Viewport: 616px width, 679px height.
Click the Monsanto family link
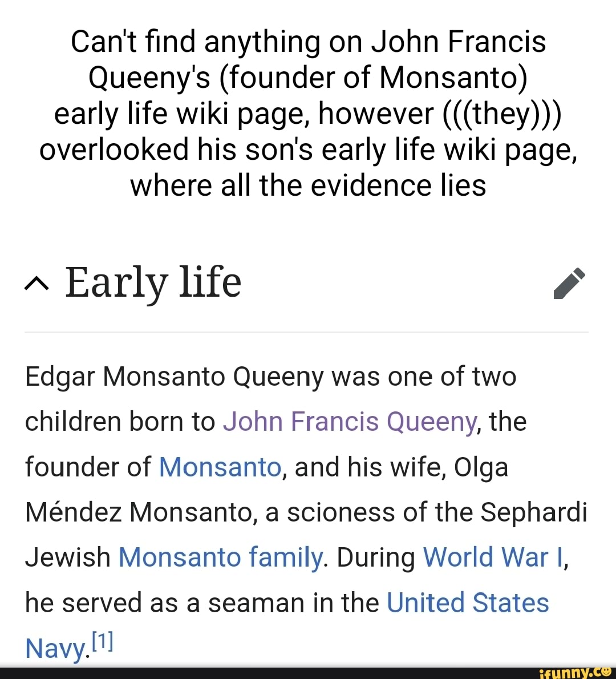coord(220,557)
